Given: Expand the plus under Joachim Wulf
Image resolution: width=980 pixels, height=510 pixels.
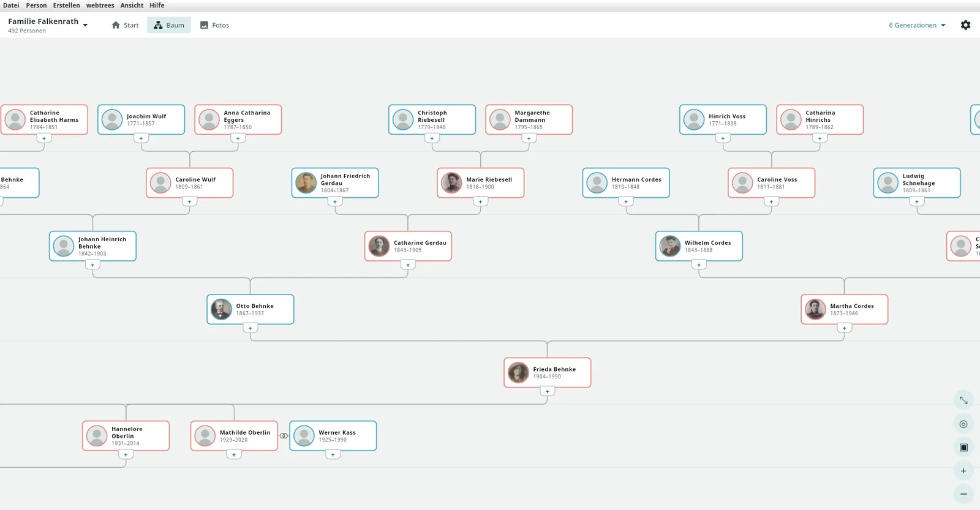Looking at the screenshot, I should point(141,138).
